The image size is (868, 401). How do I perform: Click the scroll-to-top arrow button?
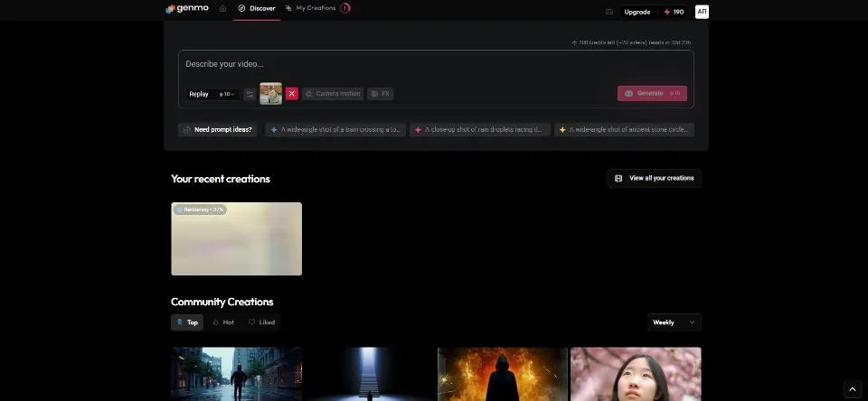(x=851, y=388)
